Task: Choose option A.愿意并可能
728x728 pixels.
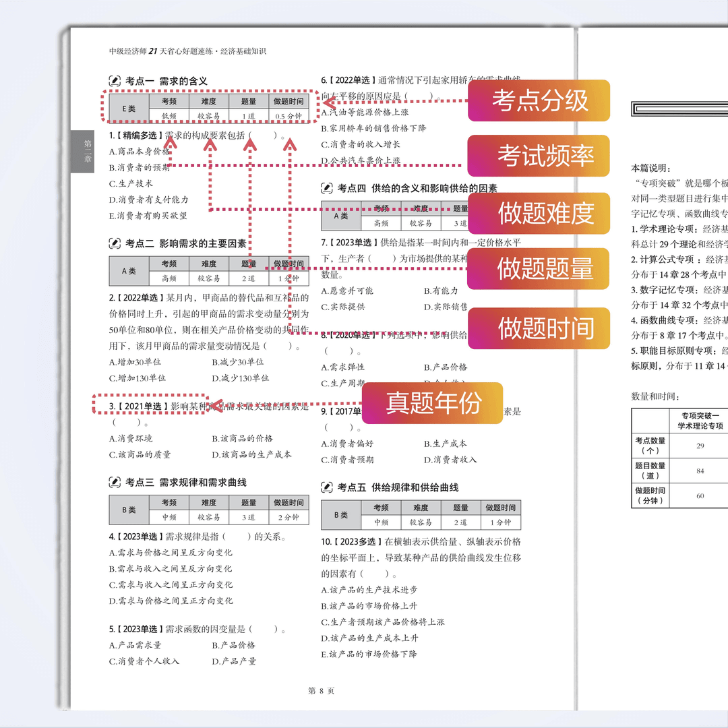Action: (347, 291)
